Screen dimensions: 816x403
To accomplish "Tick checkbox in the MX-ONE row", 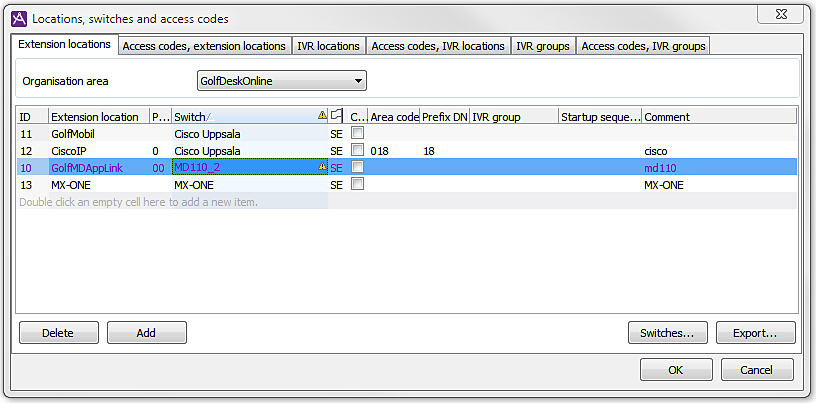I will (357, 185).
